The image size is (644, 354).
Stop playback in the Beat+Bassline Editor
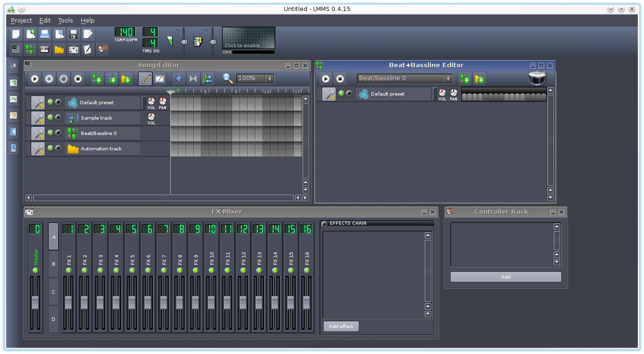pyautogui.click(x=340, y=79)
